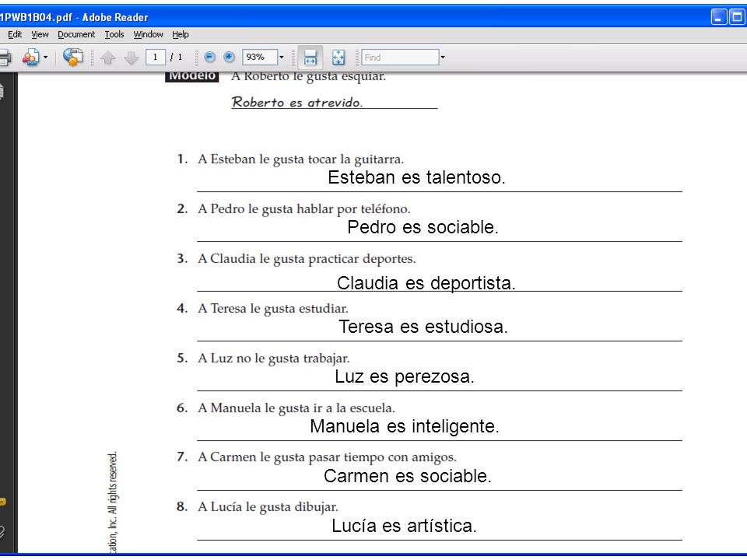Click the 93% zoom level box
This screenshot has height=560, width=747.
[260, 57]
